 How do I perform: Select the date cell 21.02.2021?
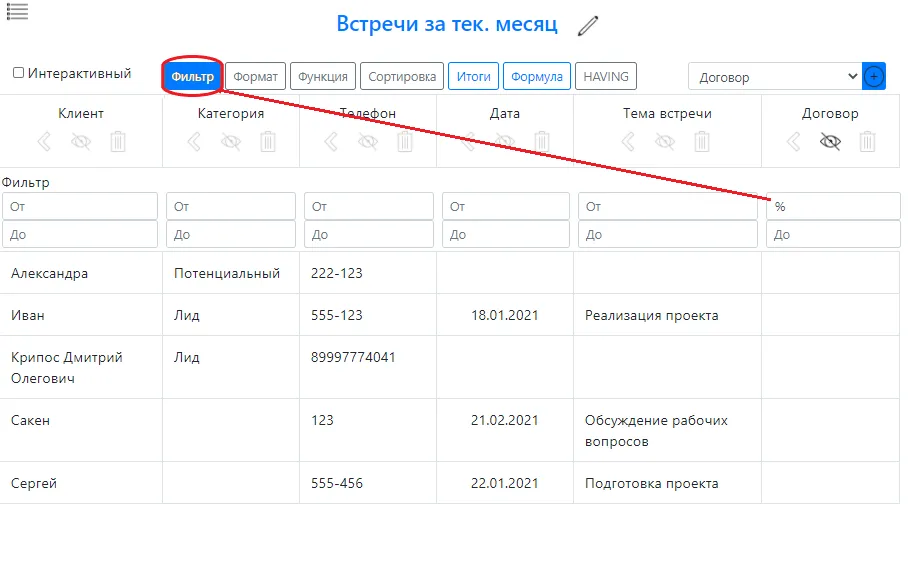pyautogui.click(x=505, y=430)
